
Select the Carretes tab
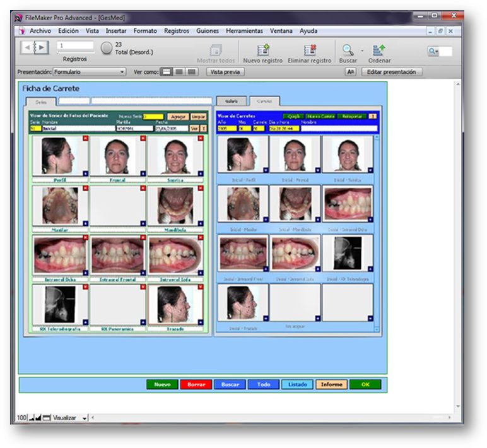click(264, 102)
